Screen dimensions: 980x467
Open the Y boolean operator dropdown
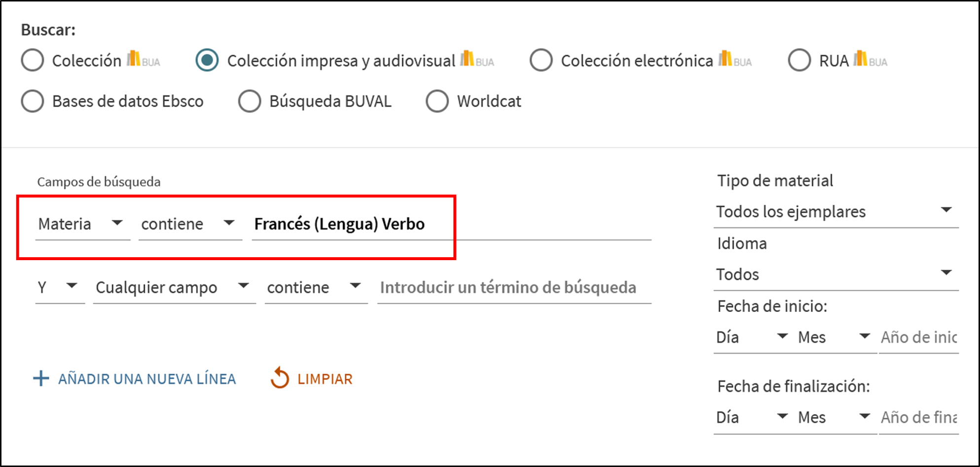(x=59, y=287)
